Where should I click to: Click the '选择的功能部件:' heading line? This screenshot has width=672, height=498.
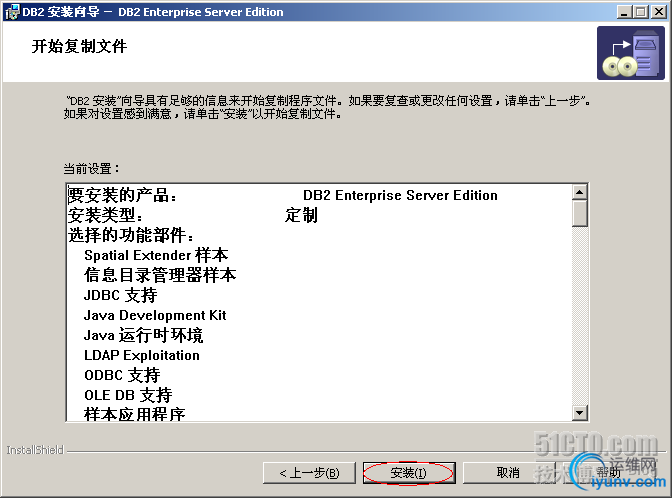pos(131,235)
